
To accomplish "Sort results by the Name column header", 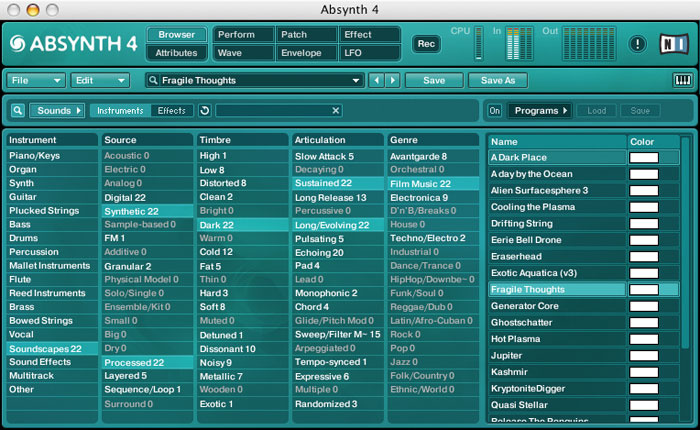I will [557, 142].
